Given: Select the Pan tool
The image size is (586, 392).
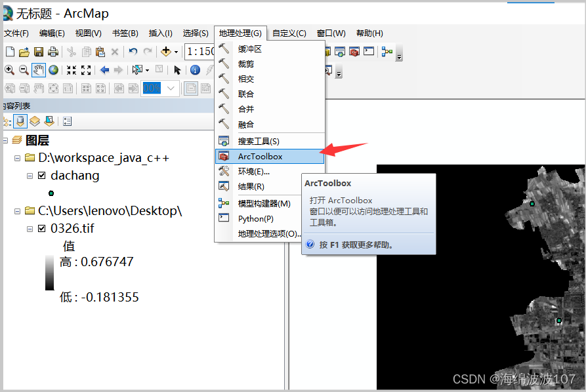Looking at the screenshot, I should 38,70.
